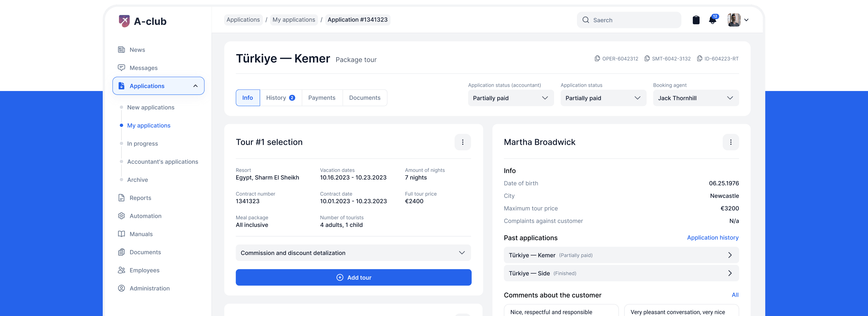868x316 pixels.
Task: Select My applications in sidebar
Action: [149, 125]
